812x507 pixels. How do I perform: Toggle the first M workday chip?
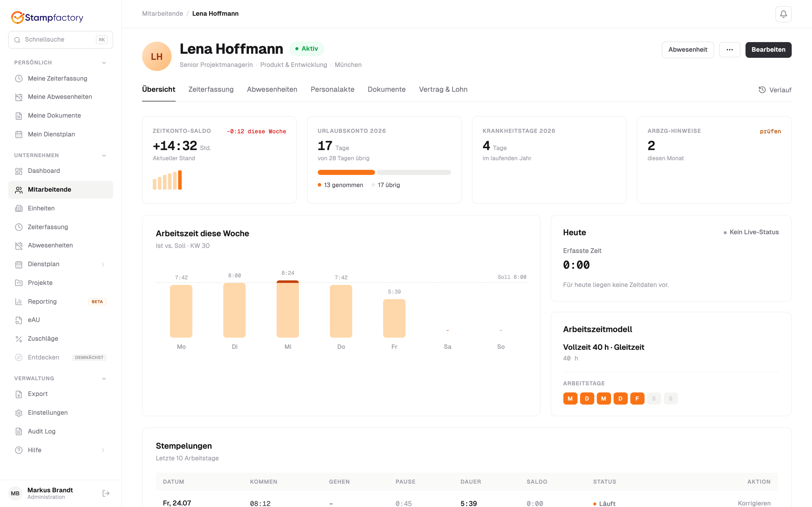[570, 398]
